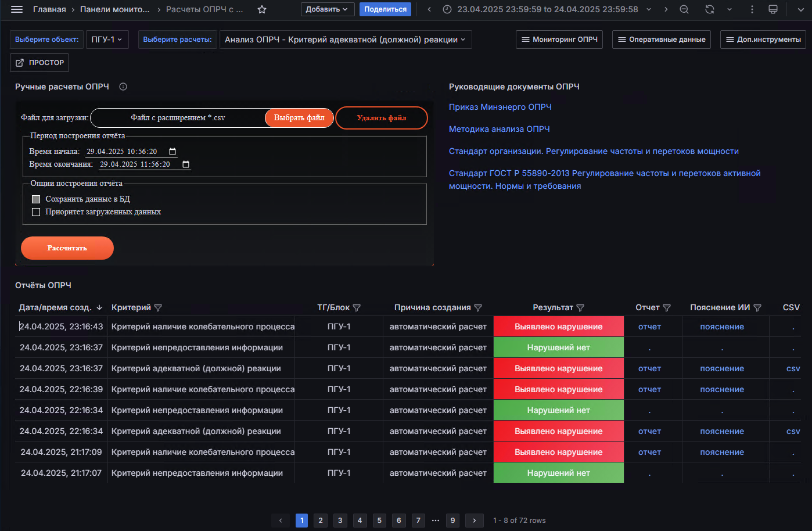Click the info icon beside Ручные расчеты ОПРЧ
Screen dimensions: 812x531
coord(123,87)
